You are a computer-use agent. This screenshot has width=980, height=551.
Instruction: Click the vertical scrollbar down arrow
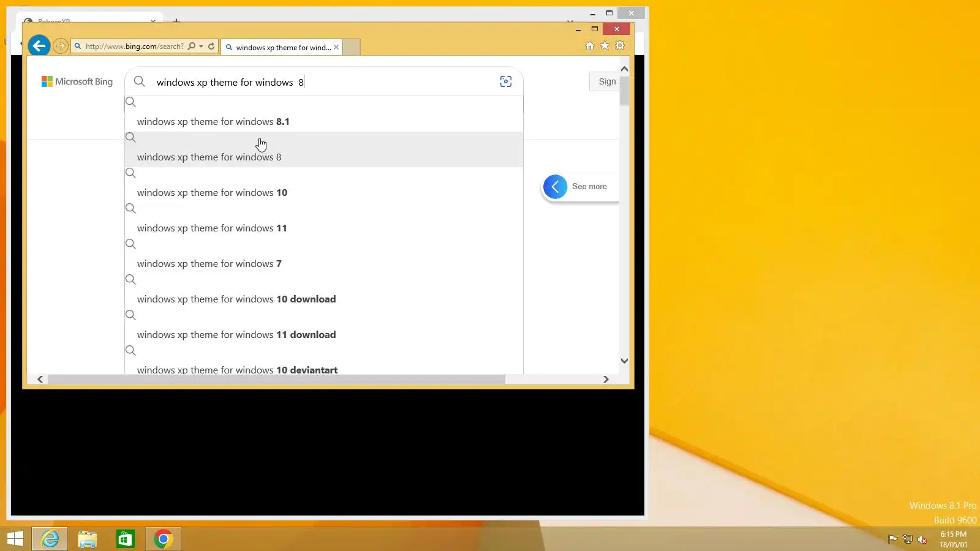pos(624,361)
